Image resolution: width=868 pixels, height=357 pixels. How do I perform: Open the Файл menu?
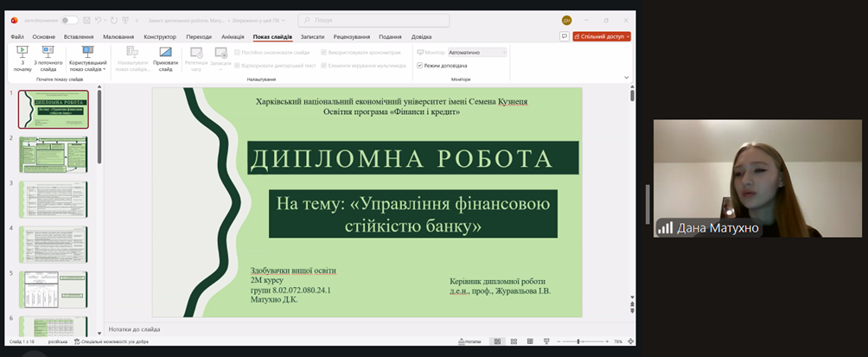17,37
